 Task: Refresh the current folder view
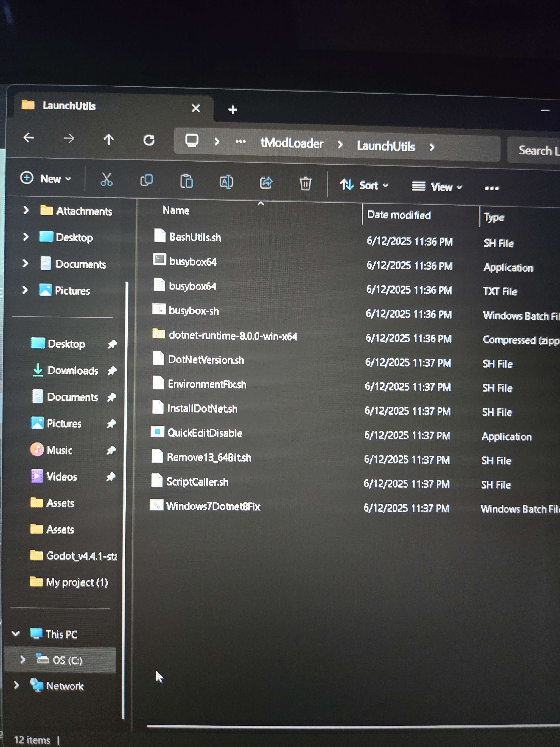pos(149,140)
